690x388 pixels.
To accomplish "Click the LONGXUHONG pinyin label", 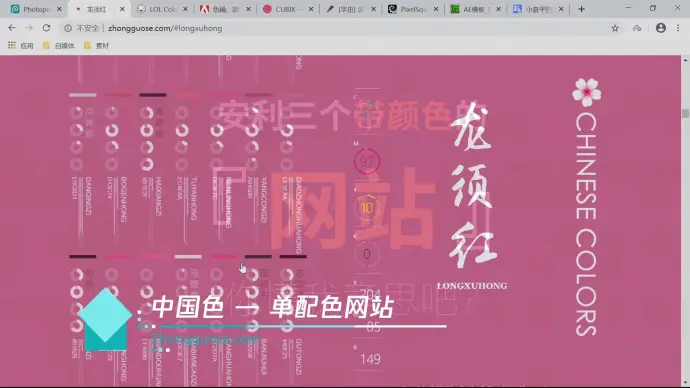I will click(x=472, y=286).
